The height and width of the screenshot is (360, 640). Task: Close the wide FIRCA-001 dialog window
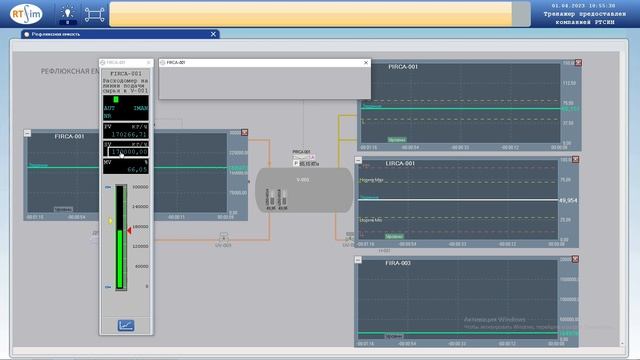366,62
